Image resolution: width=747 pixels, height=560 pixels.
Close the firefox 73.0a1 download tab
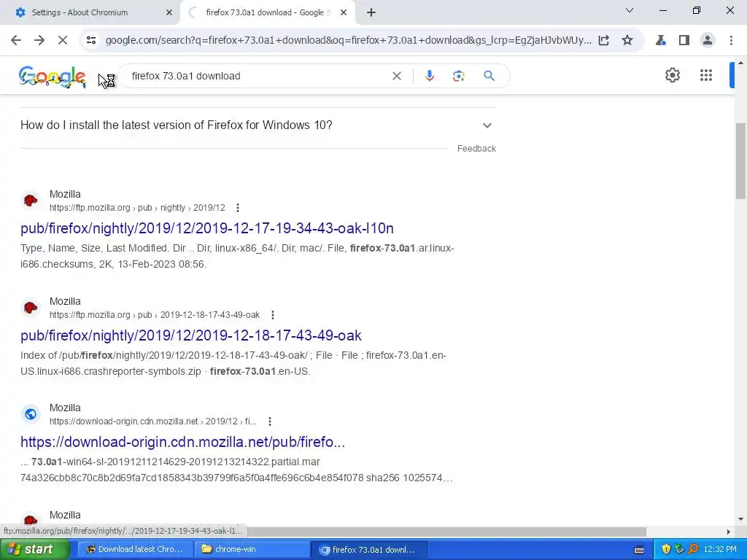pyautogui.click(x=344, y=13)
